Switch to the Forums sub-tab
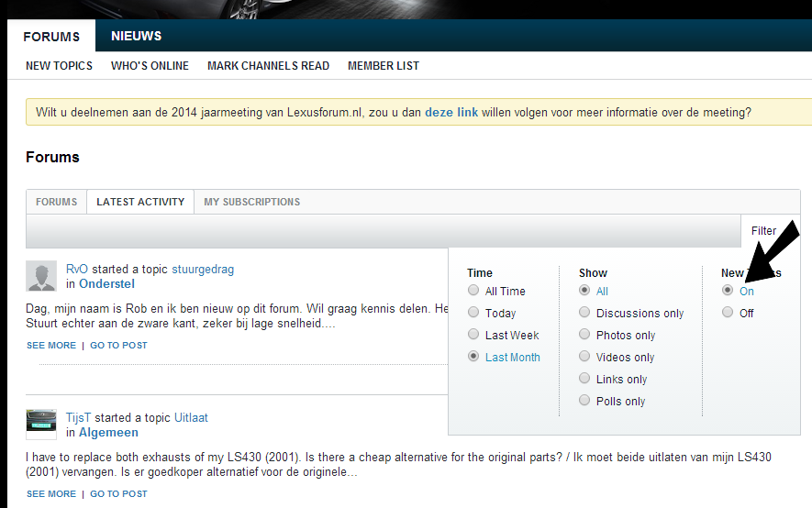Viewport: 812px width, 508px height. click(56, 202)
